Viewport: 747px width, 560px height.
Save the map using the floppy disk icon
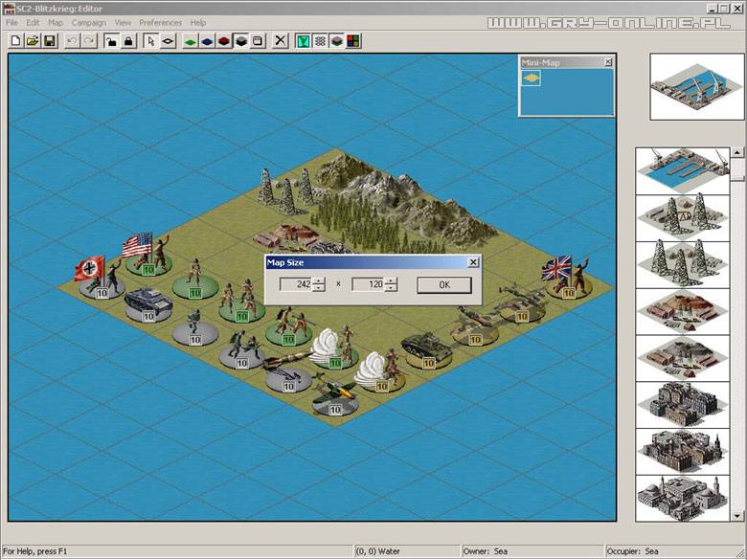point(50,41)
